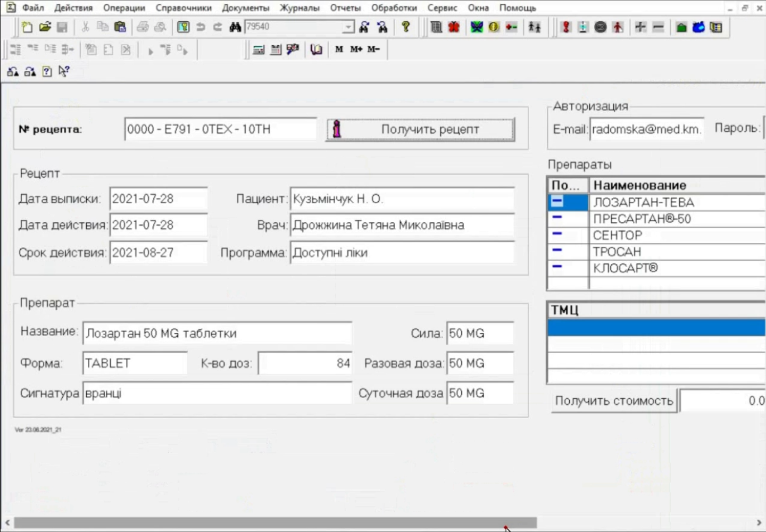Screen dimensions: 766x532
Task: Click the № рецепта input field
Action: (220, 129)
